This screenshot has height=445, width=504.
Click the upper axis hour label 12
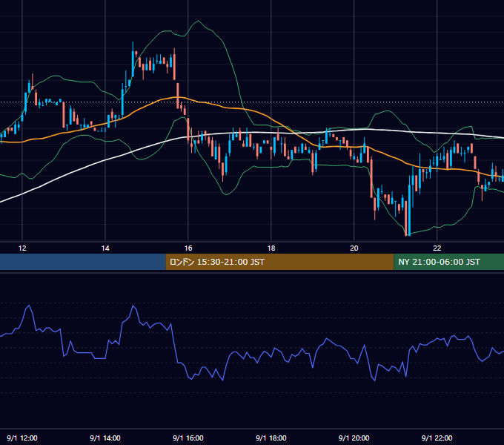click(22, 248)
